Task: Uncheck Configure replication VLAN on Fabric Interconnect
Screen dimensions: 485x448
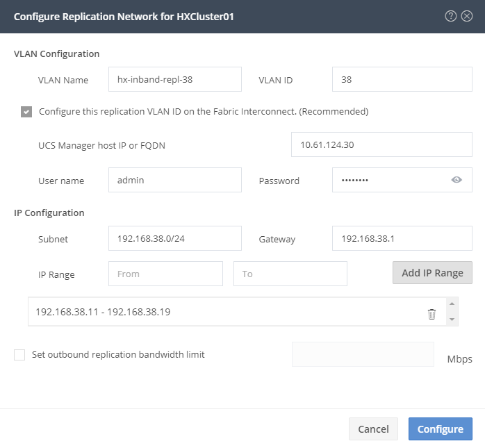Action: coord(26,112)
